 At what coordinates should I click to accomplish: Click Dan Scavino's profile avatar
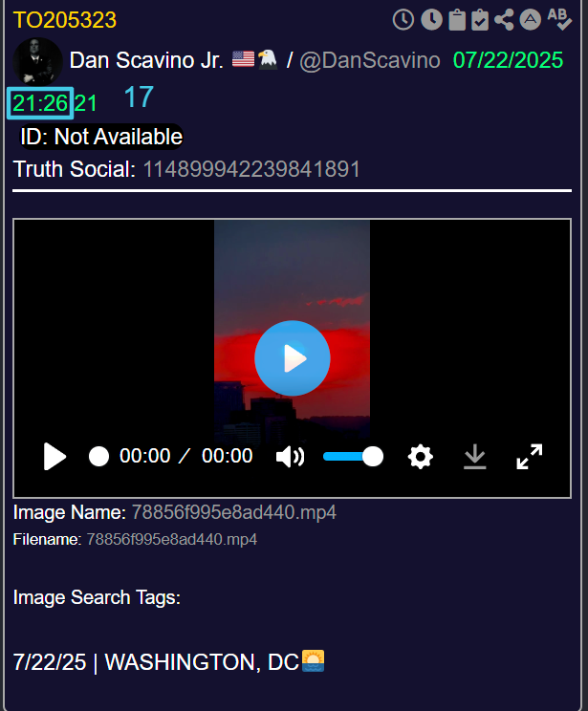tap(37, 62)
